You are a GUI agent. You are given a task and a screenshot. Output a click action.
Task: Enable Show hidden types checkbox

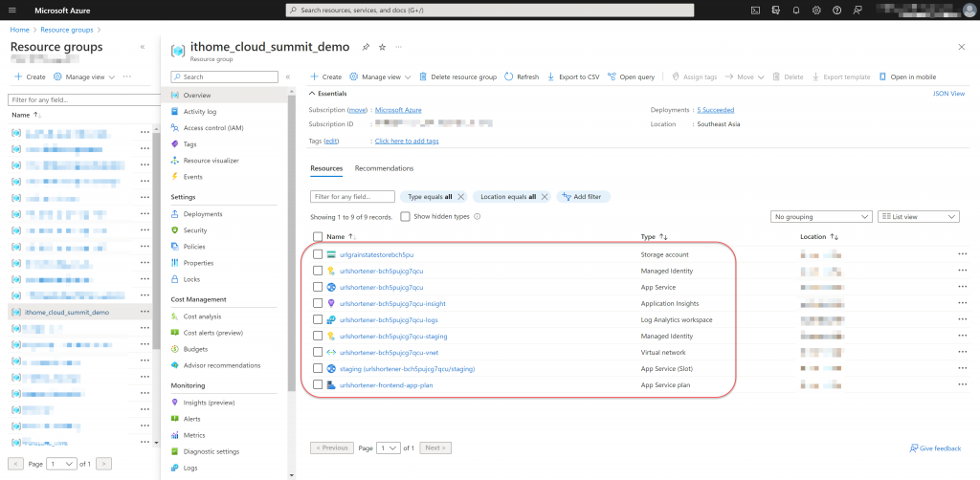click(405, 217)
